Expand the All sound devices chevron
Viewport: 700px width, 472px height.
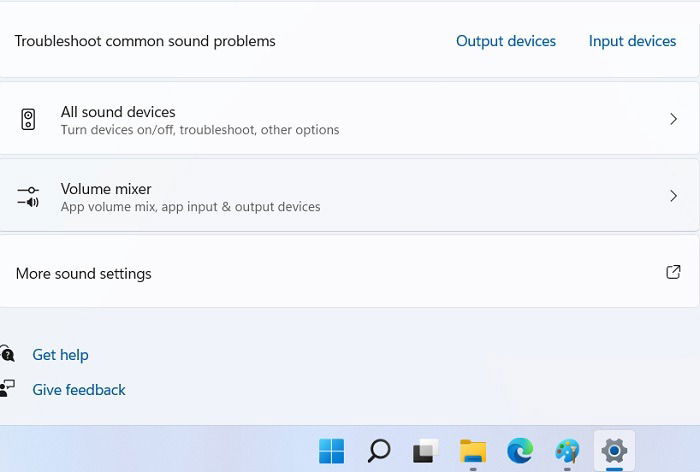pyautogui.click(x=673, y=119)
